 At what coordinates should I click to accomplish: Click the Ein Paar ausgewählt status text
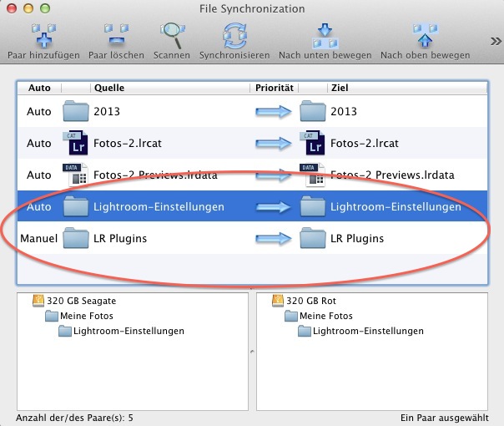coord(445,418)
